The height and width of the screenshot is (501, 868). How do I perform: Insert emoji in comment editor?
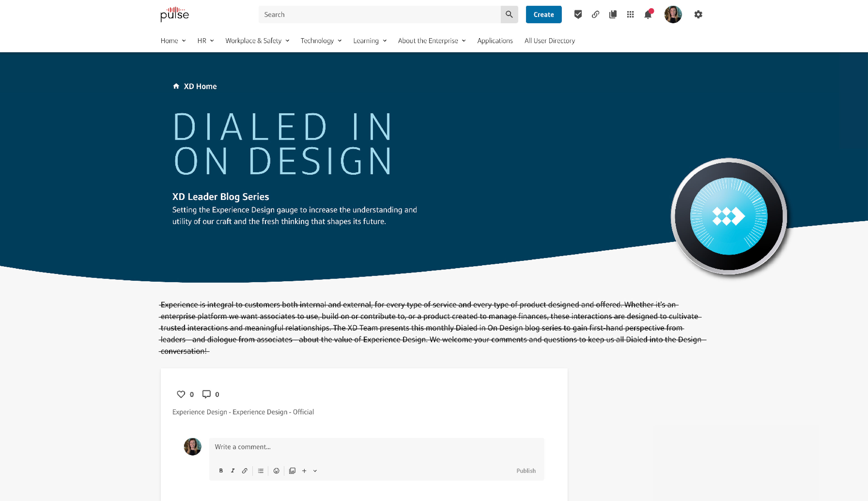276,471
